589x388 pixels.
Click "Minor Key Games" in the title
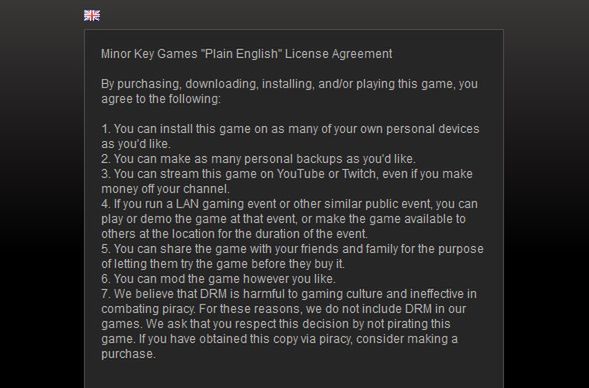point(149,54)
